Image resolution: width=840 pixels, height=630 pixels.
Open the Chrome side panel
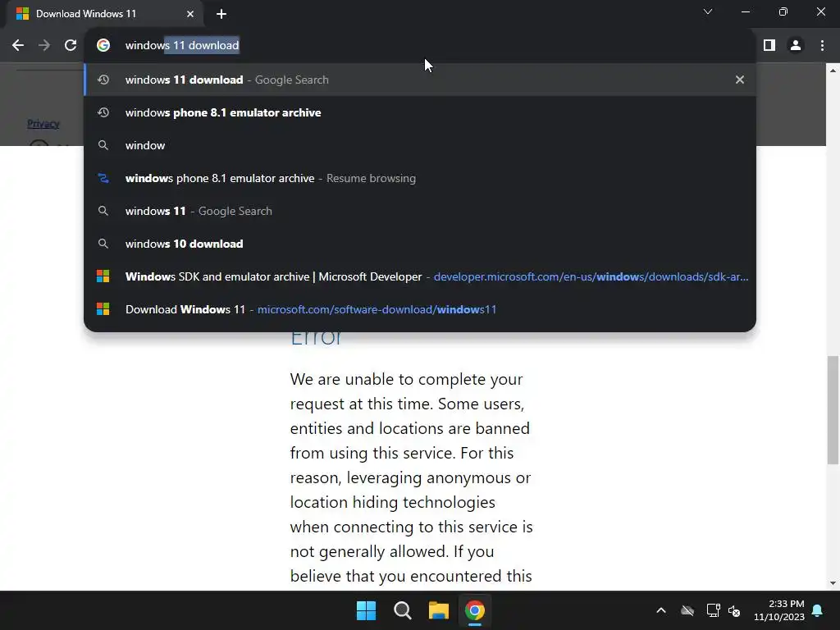click(x=769, y=46)
